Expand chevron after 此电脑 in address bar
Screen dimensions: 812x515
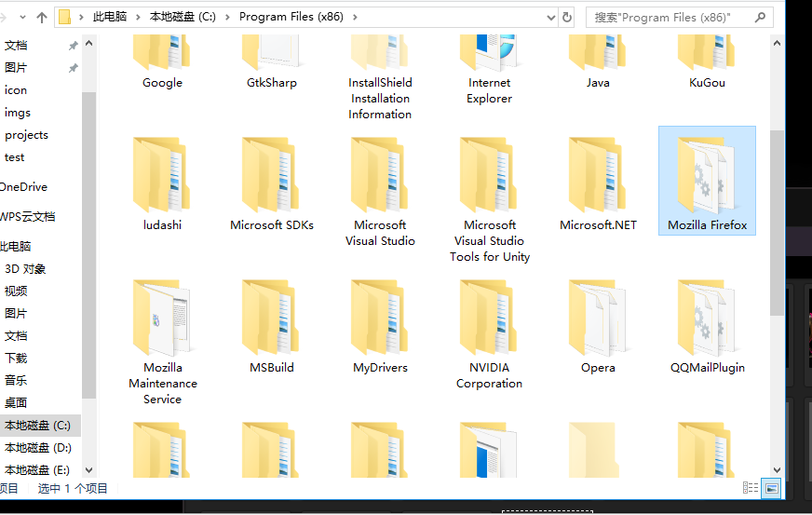138,17
